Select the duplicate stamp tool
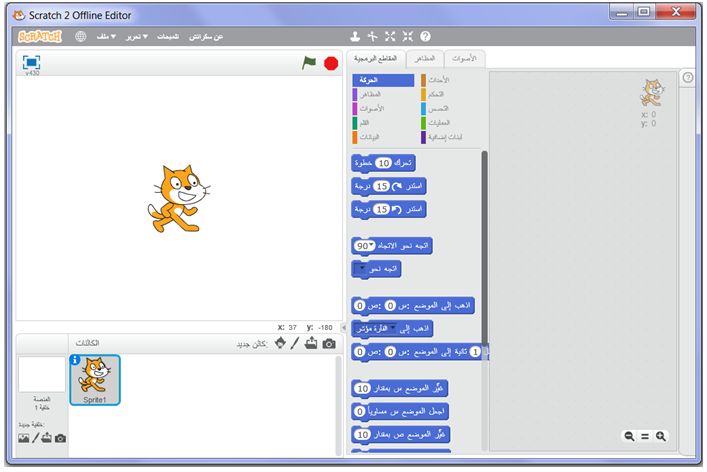Viewport: 707px width, 472px height. (x=355, y=37)
